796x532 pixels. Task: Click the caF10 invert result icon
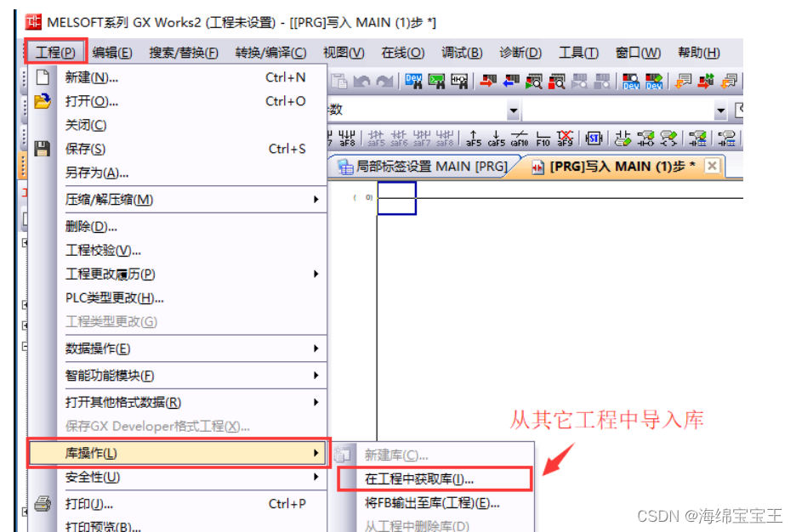click(520, 138)
